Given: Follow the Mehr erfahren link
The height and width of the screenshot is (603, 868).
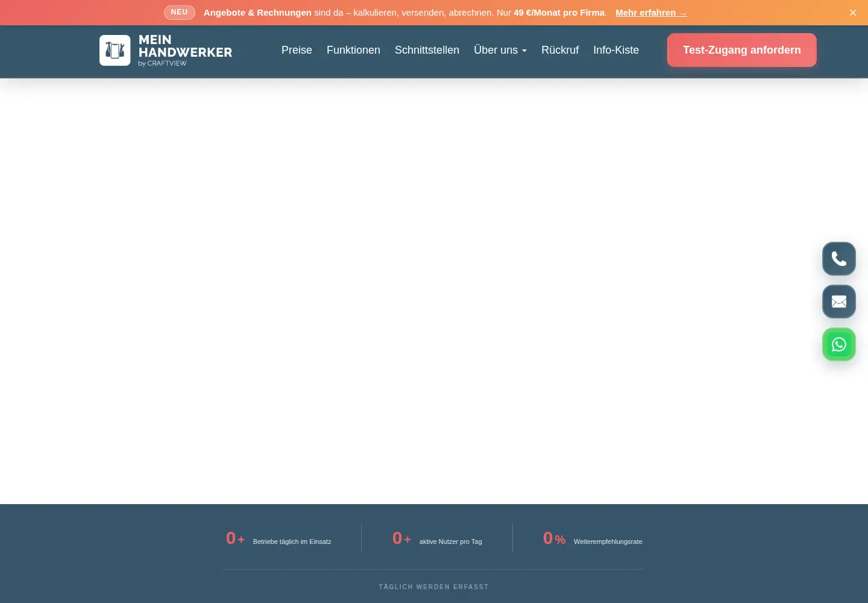Looking at the screenshot, I should point(651,13).
